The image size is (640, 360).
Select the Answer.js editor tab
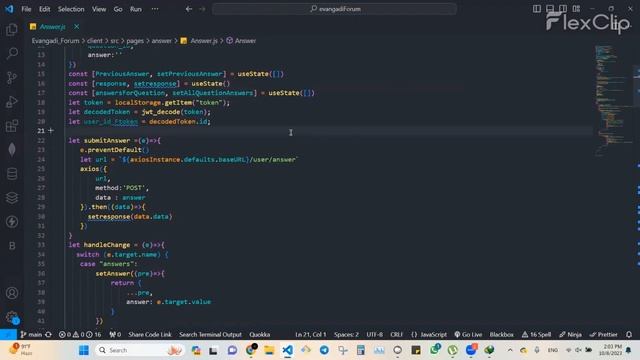tap(53, 27)
